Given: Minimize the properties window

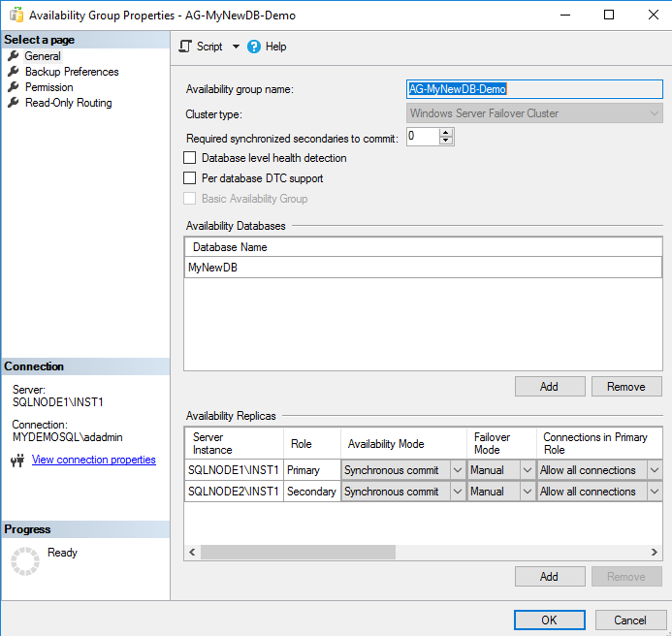Looking at the screenshot, I should point(565,15).
